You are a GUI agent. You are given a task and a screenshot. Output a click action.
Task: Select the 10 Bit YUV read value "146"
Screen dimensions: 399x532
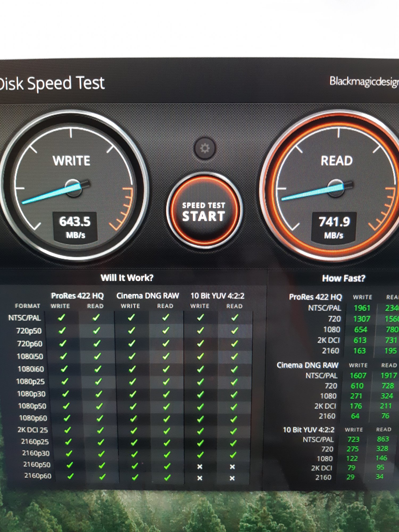coord(381,458)
